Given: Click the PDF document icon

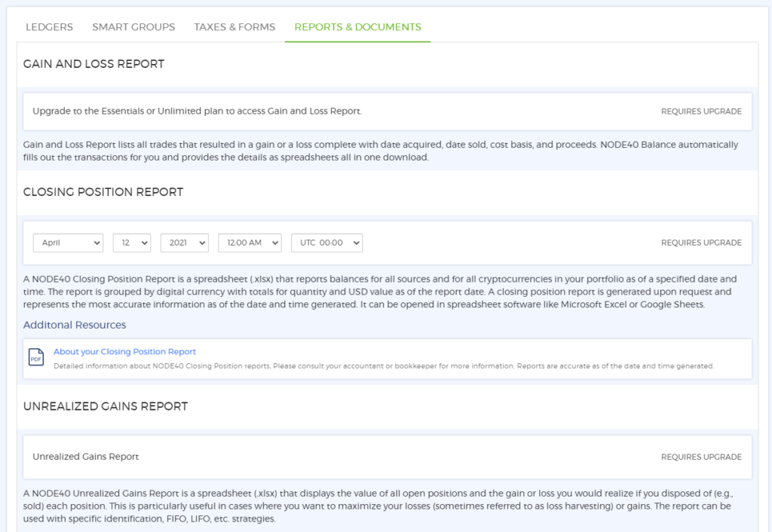Looking at the screenshot, I should (36, 357).
